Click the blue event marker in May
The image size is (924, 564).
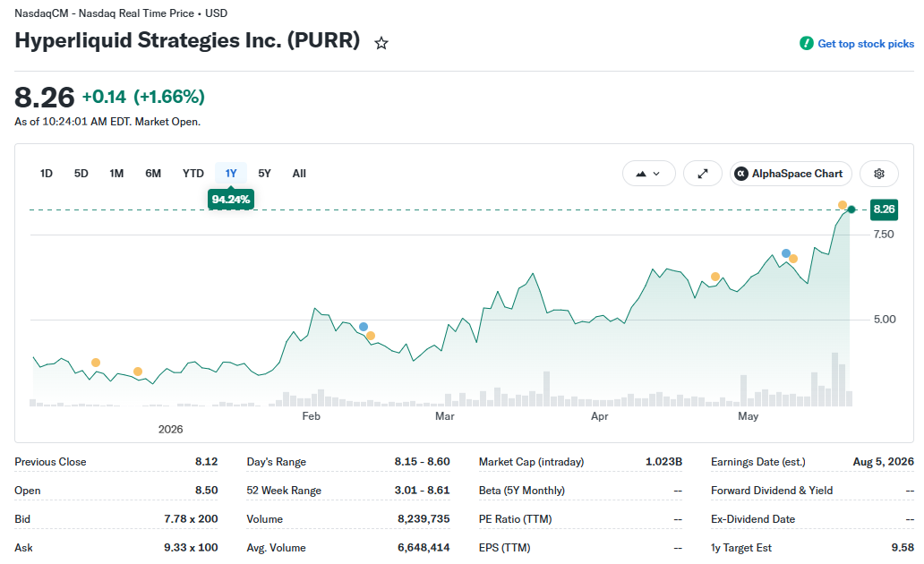coord(786,253)
